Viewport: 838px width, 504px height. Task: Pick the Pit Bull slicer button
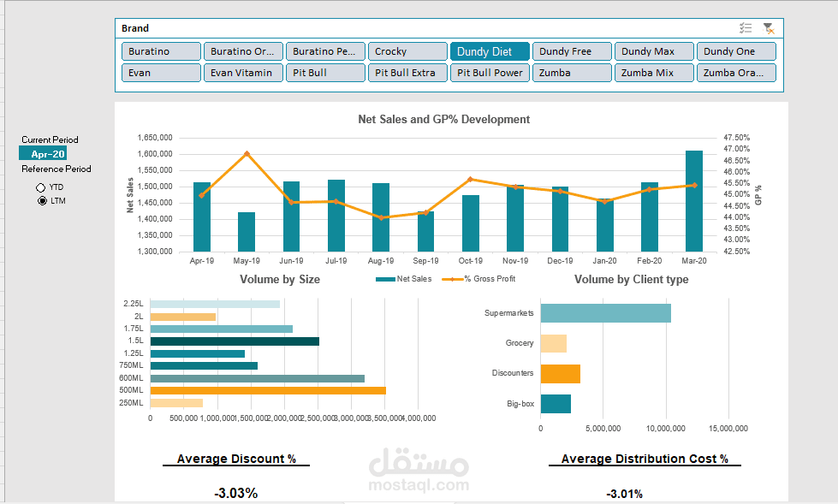pyautogui.click(x=325, y=73)
